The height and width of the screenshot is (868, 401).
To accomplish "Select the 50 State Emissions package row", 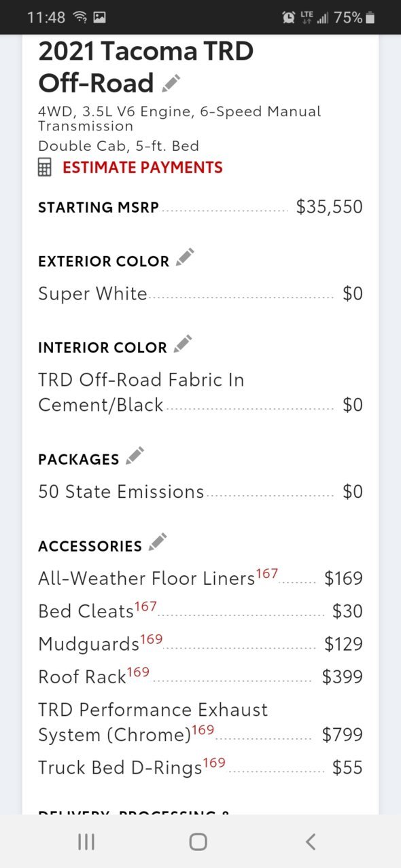I will 201,492.
